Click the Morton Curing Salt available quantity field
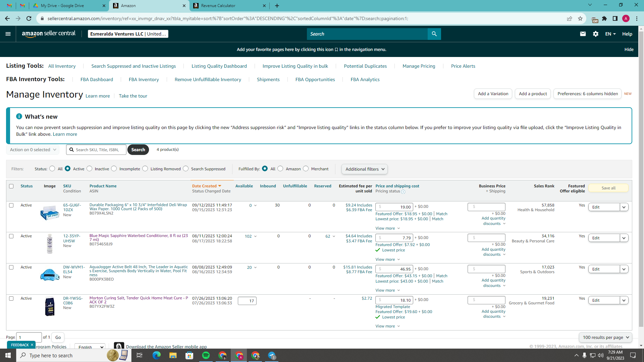This screenshot has height=362, width=644. coord(247,301)
